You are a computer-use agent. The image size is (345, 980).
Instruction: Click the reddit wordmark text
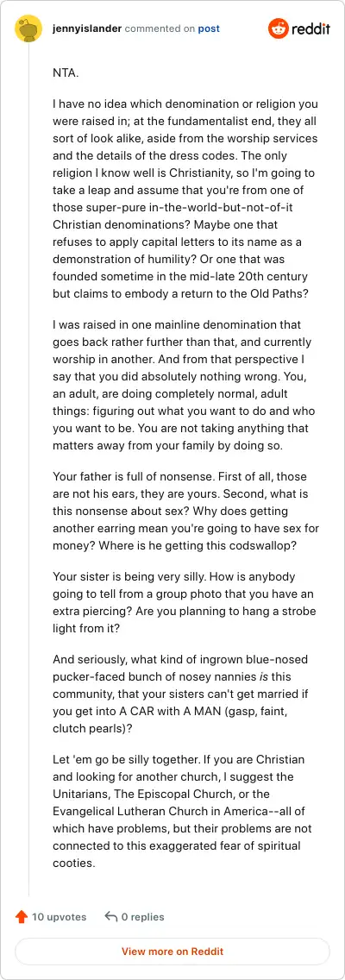click(310, 29)
